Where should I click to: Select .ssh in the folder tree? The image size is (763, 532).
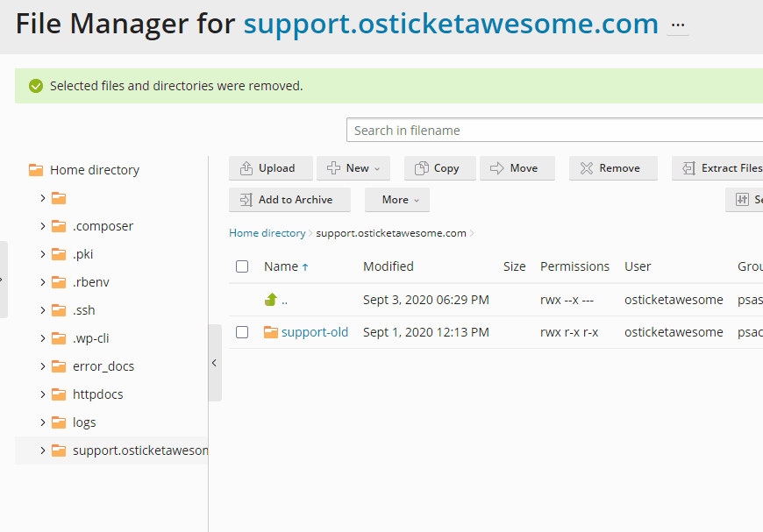pos(83,310)
